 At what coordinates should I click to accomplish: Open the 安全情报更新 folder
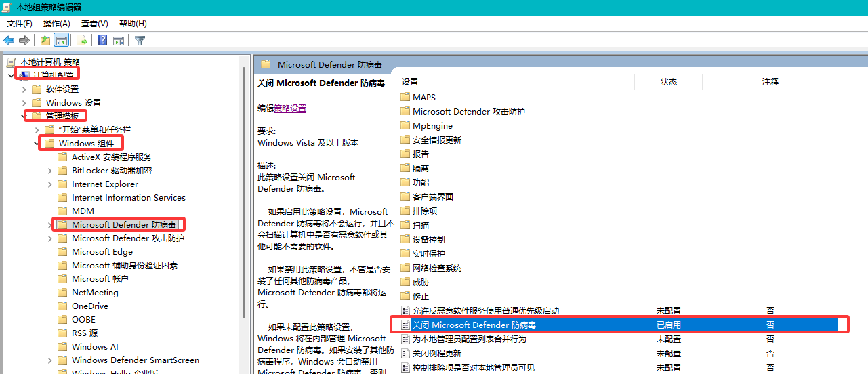[437, 140]
